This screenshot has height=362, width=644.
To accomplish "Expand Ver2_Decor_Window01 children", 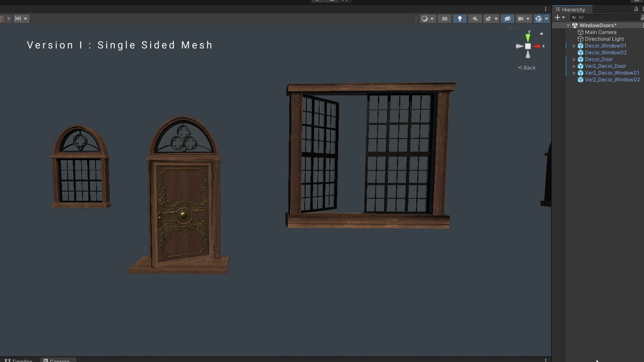I will (574, 73).
